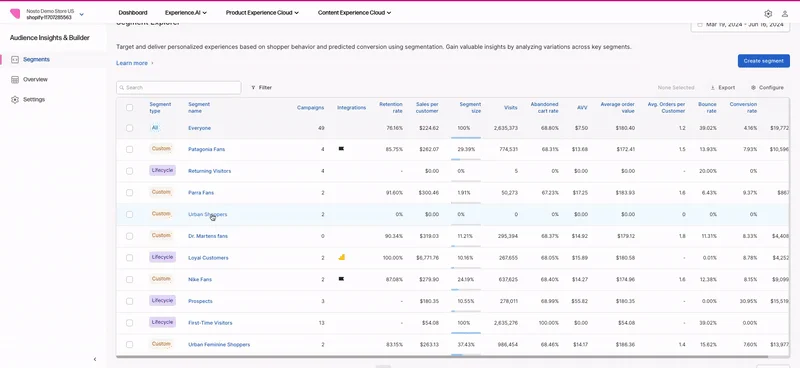Check the Loyal Customers checkbox
This screenshot has width=800, height=368.
[x=130, y=258]
